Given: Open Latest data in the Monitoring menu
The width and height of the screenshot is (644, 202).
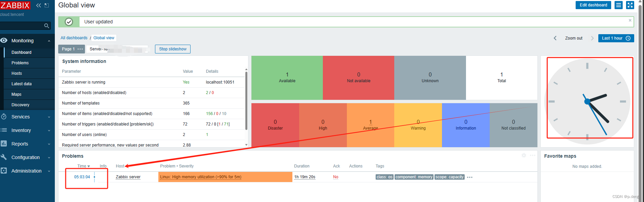Looking at the screenshot, I should point(21,84).
